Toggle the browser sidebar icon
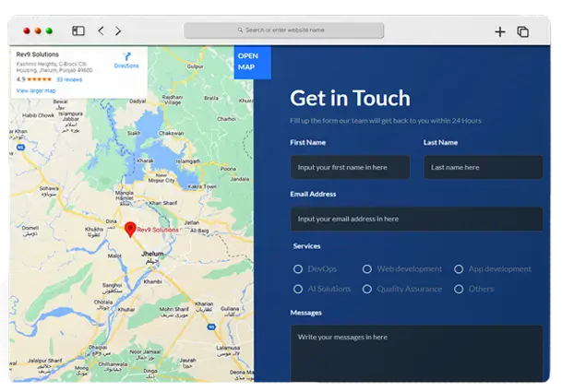The height and width of the screenshot is (392, 562). [78, 30]
